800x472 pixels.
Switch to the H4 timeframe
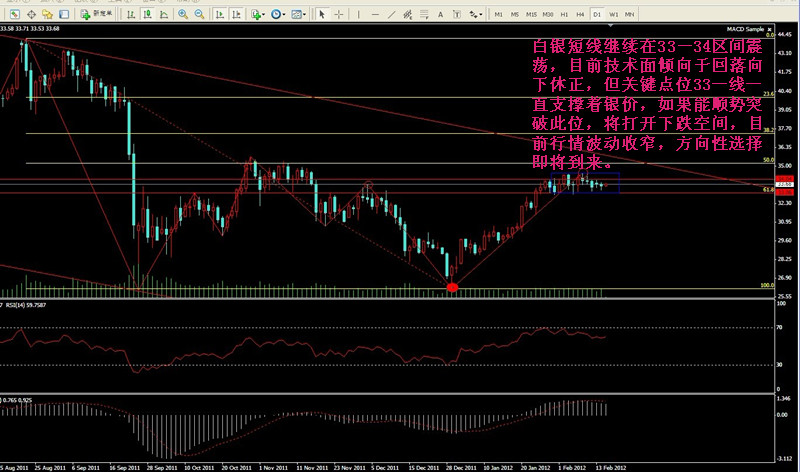(580, 14)
